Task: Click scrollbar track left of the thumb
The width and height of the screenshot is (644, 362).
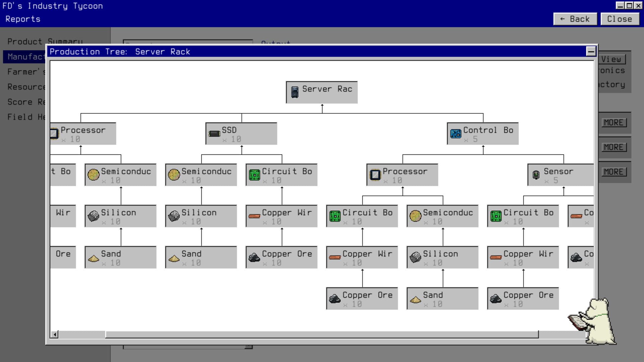Action: [82, 335]
